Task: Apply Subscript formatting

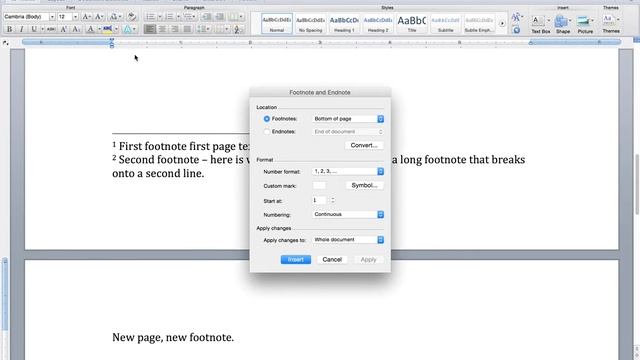Action: click(x=76, y=29)
